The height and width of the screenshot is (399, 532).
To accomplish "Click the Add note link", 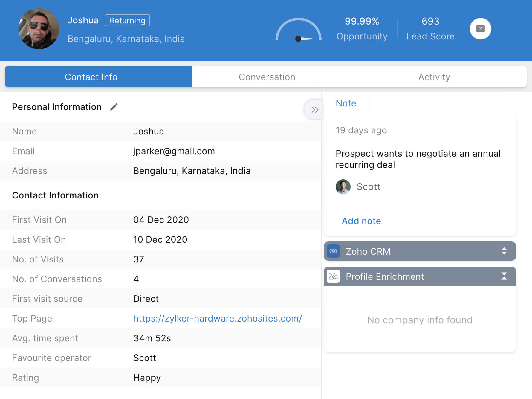I will 361,221.
